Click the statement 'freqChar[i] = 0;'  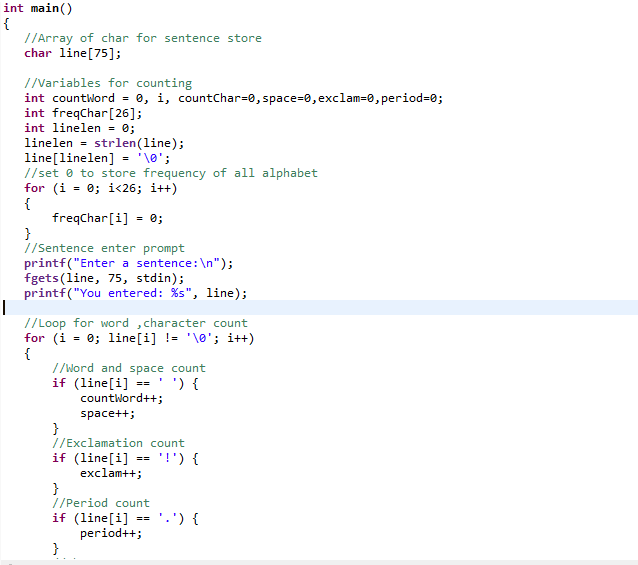tap(107, 218)
